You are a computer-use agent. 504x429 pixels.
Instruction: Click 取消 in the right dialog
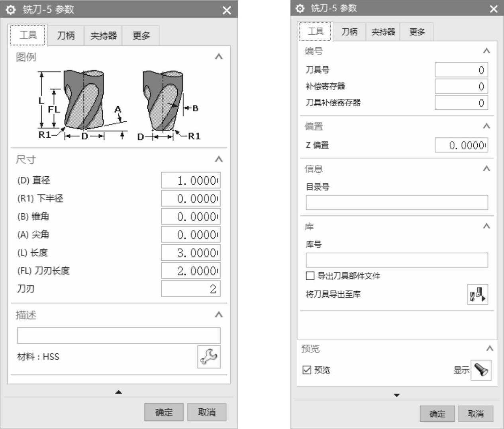(x=476, y=414)
